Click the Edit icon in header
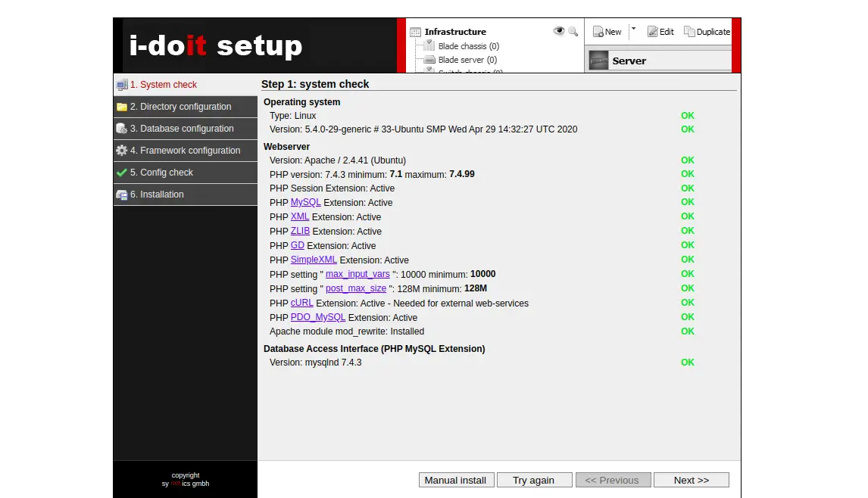Screen dimensions: 868x498 click(653, 32)
